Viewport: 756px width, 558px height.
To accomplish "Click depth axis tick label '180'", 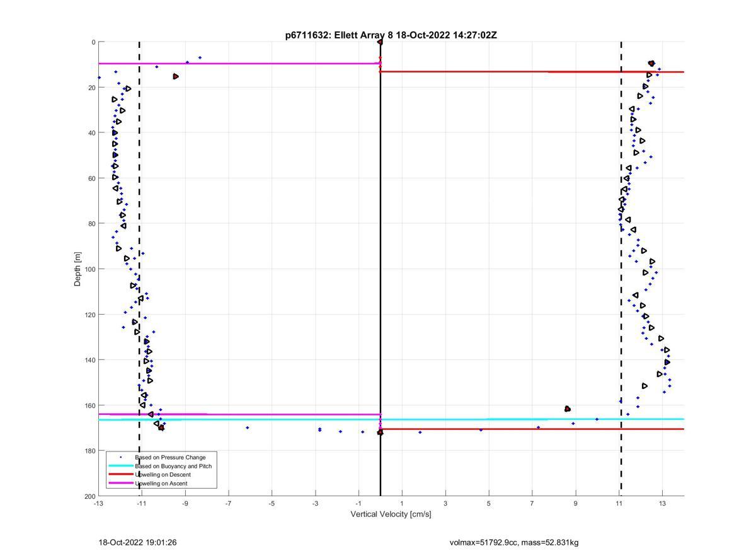I will point(89,451).
